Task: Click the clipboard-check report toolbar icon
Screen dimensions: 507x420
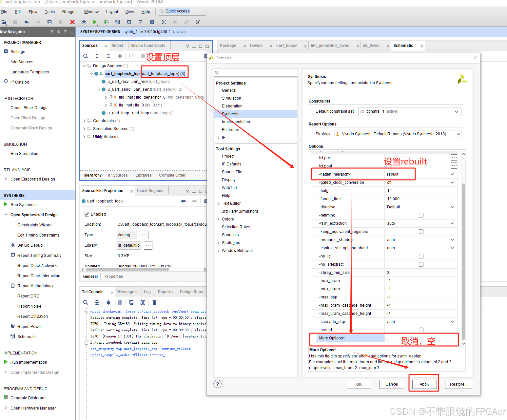Action: point(141,22)
